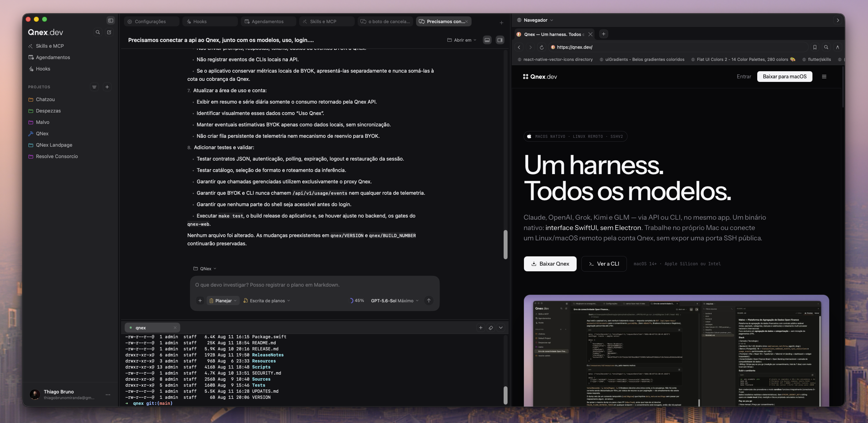The width and height of the screenshot is (868, 423).
Task: Collapse terminal panel with chevron
Action: tap(501, 328)
